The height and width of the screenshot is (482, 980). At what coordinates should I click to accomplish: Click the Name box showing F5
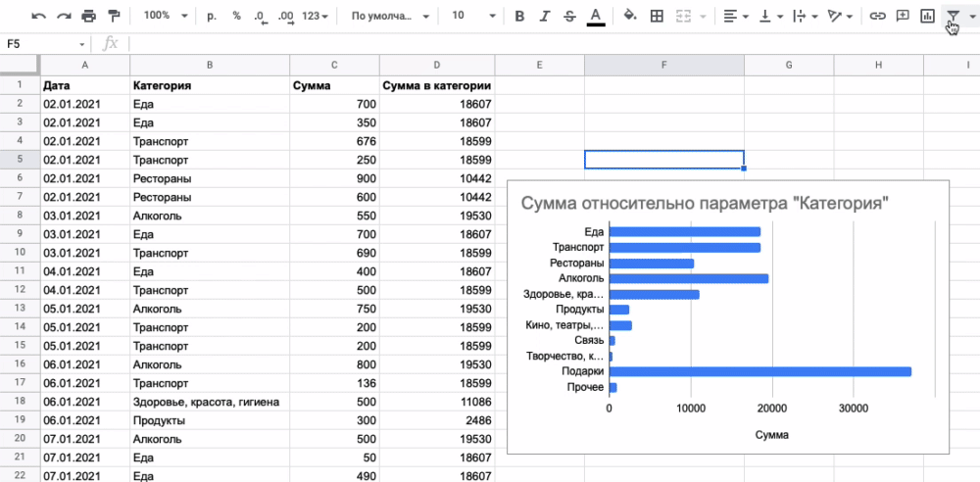(x=39, y=44)
